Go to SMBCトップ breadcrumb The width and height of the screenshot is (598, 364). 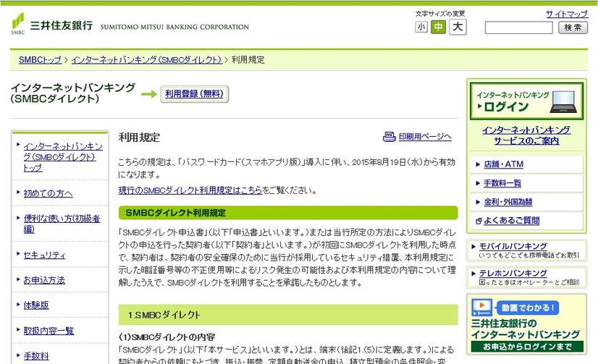pos(40,60)
